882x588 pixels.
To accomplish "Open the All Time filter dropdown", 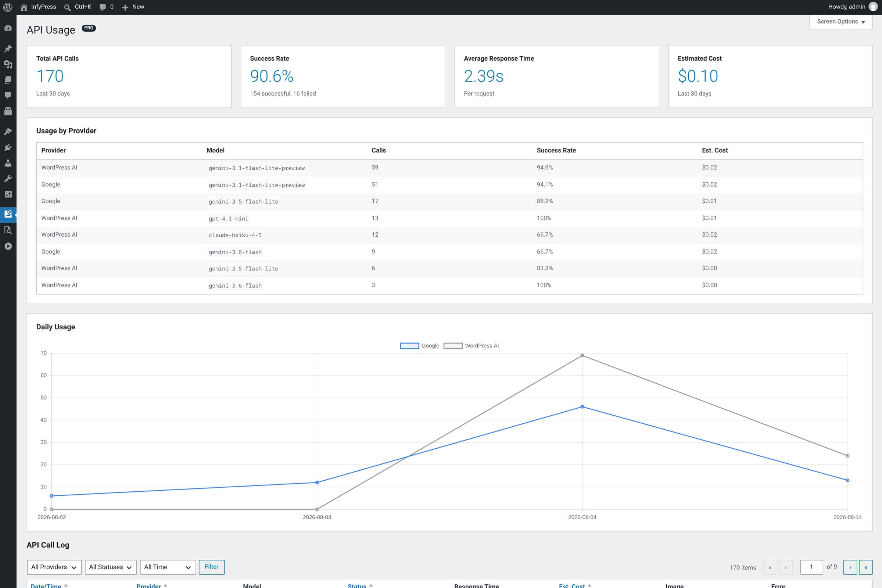I will (168, 567).
